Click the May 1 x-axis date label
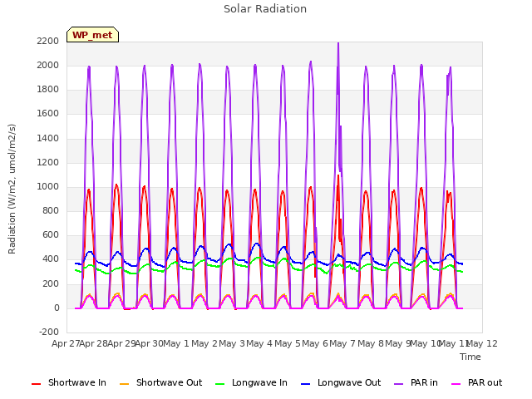532x399 pixels. tap(175, 343)
